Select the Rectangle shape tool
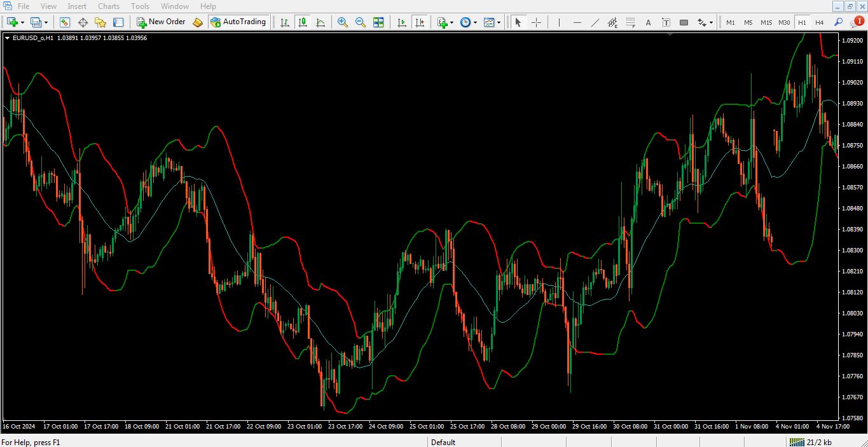Image resolution: width=868 pixels, height=447 pixels. pyautogui.click(x=684, y=22)
